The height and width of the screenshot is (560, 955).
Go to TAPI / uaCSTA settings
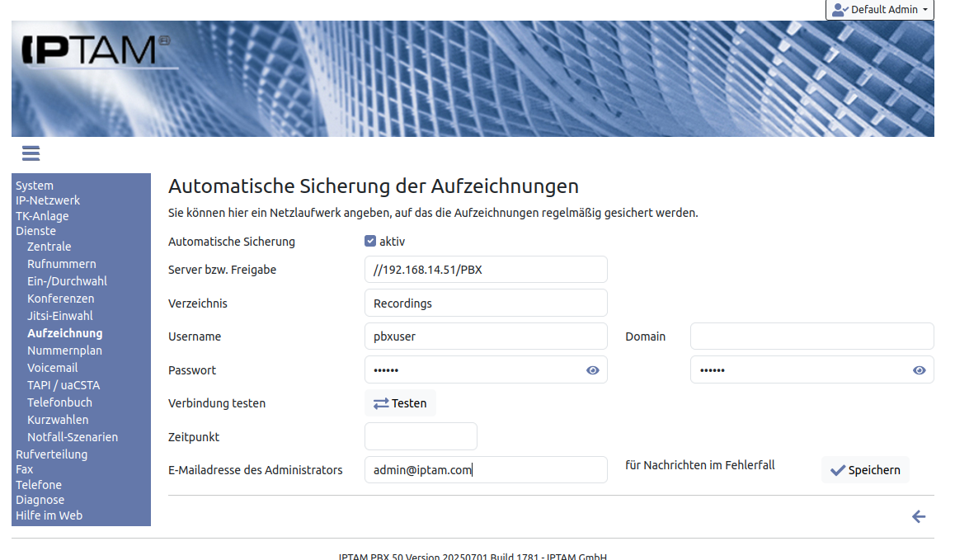pos(64,385)
